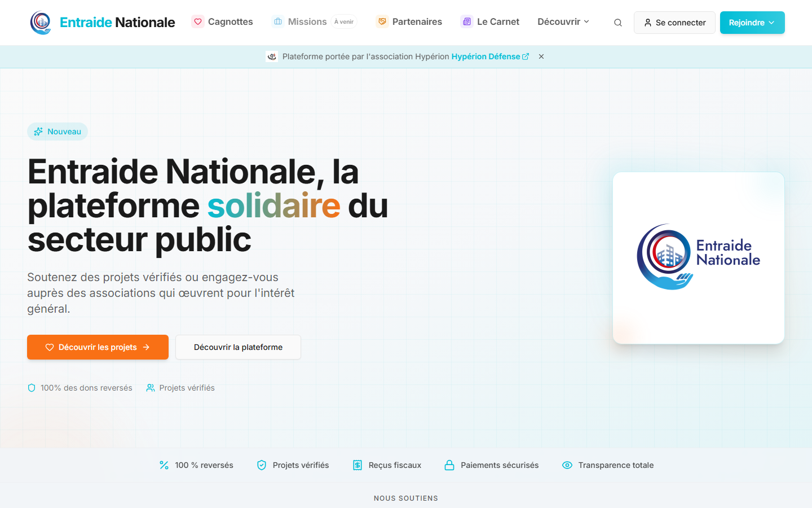Click the gradient word 'solidaire' in headline

click(274, 205)
